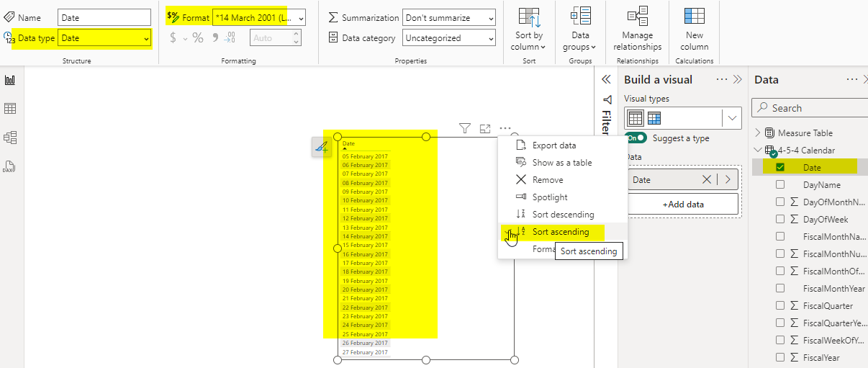Click the Data pane Search box
This screenshot has height=368, width=868.
(810, 108)
